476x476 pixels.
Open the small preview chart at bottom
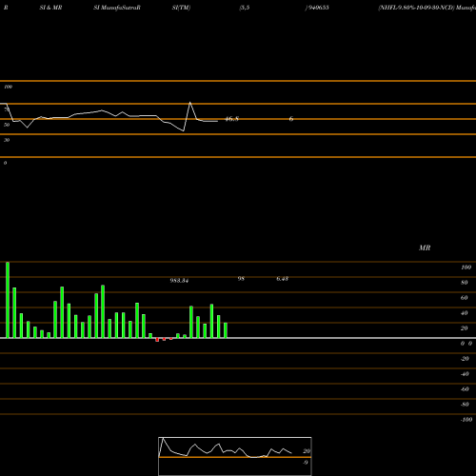pos(235,456)
